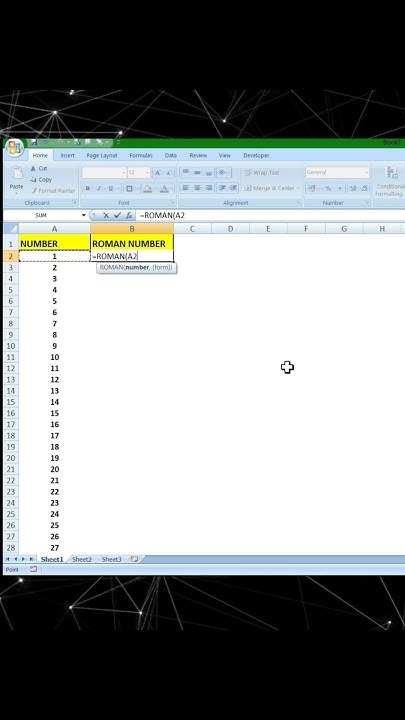The height and width of the screenshot is (720, 405).
Task: Click the Paste icon
Action: pos(17,173)
